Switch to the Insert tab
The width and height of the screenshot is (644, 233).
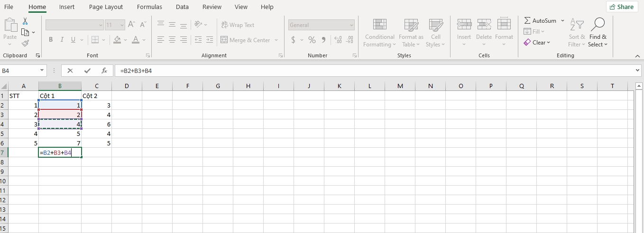pyautogui.click(x=67, y=7)
